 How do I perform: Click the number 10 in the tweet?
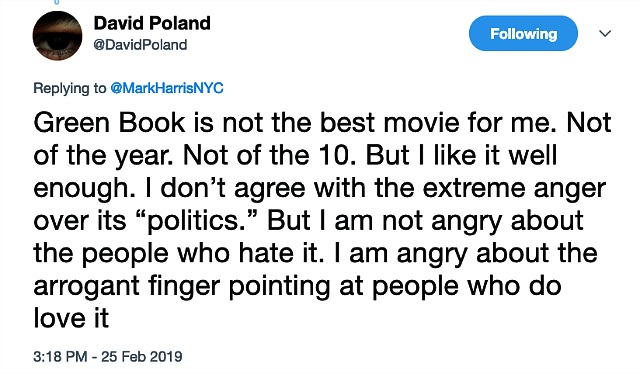point(333,155)
